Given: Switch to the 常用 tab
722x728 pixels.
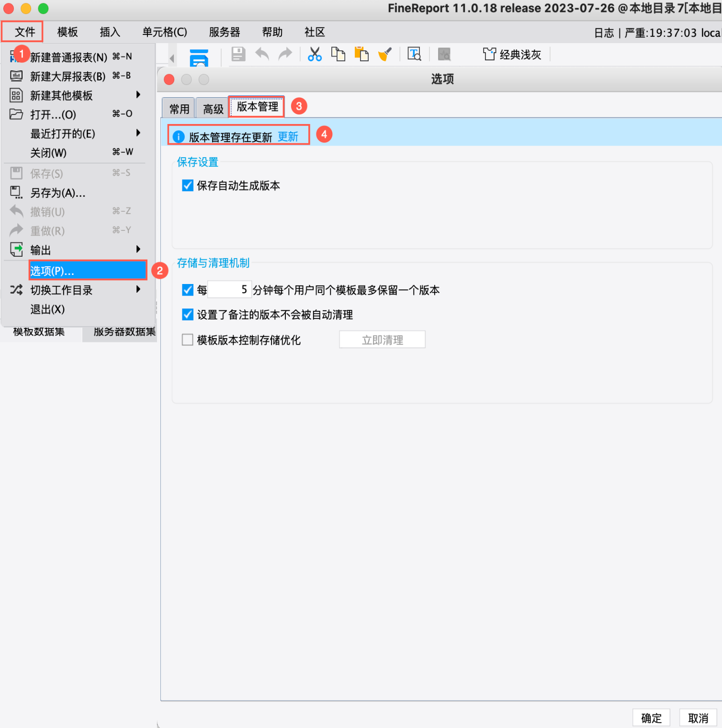Looking at the screenshot, I should 179,109.
